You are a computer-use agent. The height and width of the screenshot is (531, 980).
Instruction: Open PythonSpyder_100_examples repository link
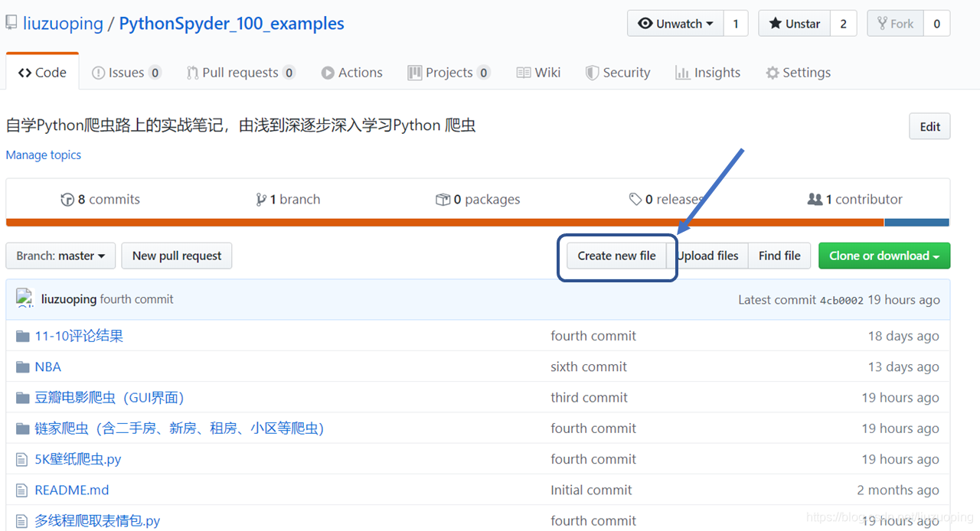coord(232,24)
